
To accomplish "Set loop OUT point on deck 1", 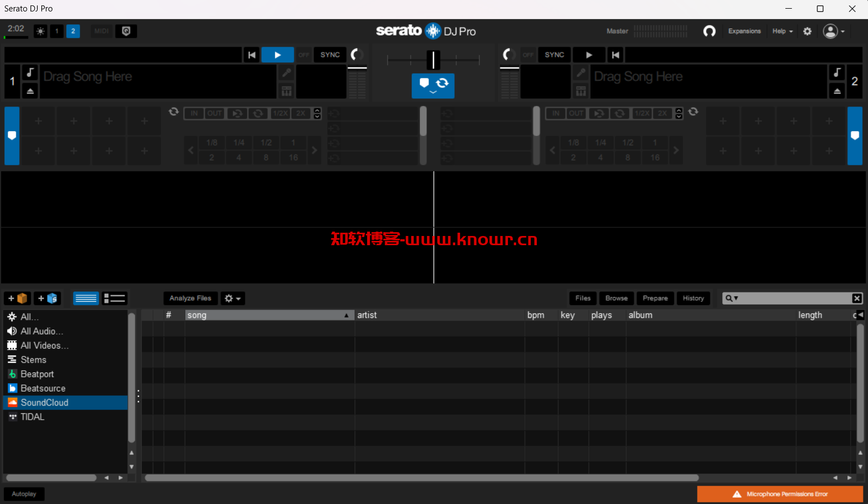I will [x=215, y=113].
